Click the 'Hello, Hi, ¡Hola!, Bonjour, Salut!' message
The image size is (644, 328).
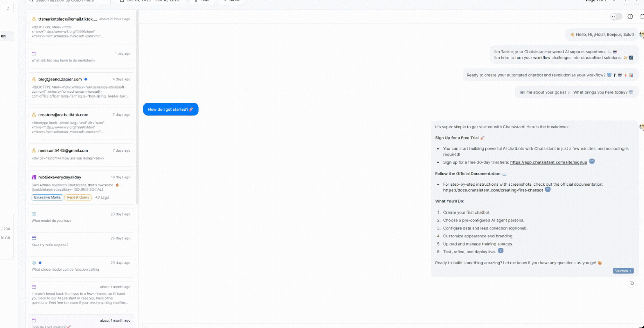point(602,34)
